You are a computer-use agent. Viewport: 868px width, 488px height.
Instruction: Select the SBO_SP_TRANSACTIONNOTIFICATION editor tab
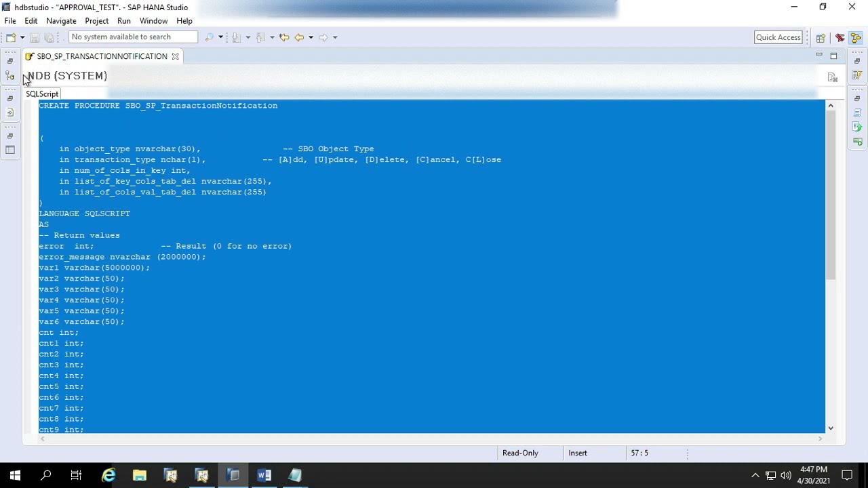pos(102,56)
